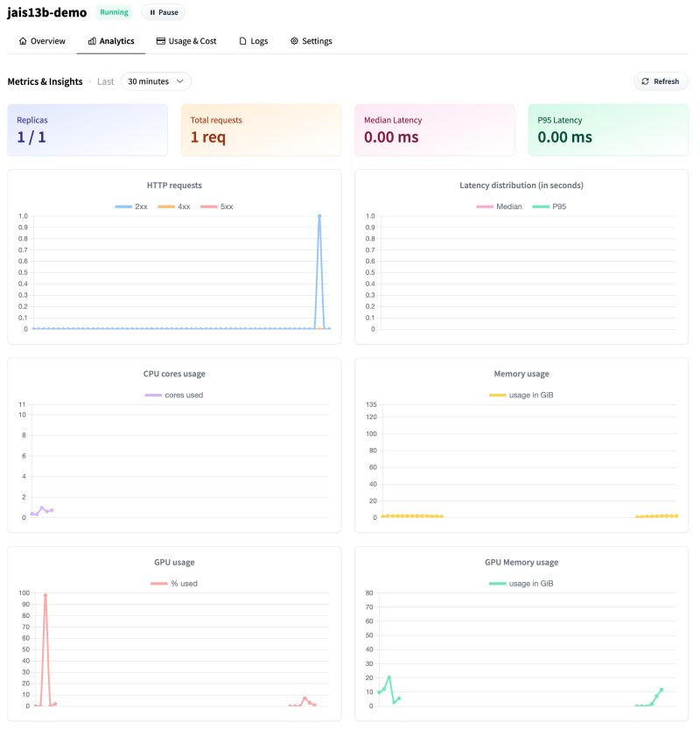This screenshot has height=729, width=700.
Task: Click the Settings gear icon
Action: 294,41
